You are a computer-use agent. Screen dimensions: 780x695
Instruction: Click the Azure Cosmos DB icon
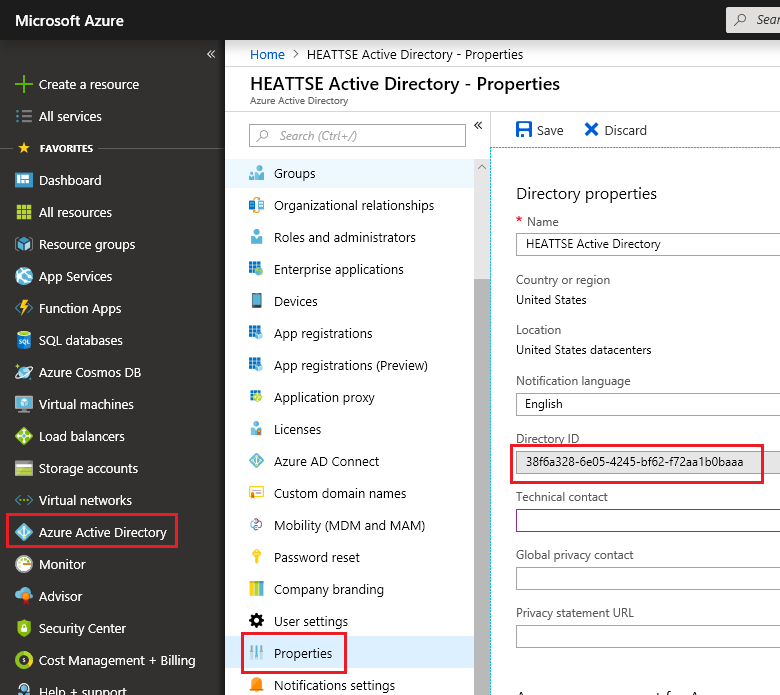tap(24, 372)
